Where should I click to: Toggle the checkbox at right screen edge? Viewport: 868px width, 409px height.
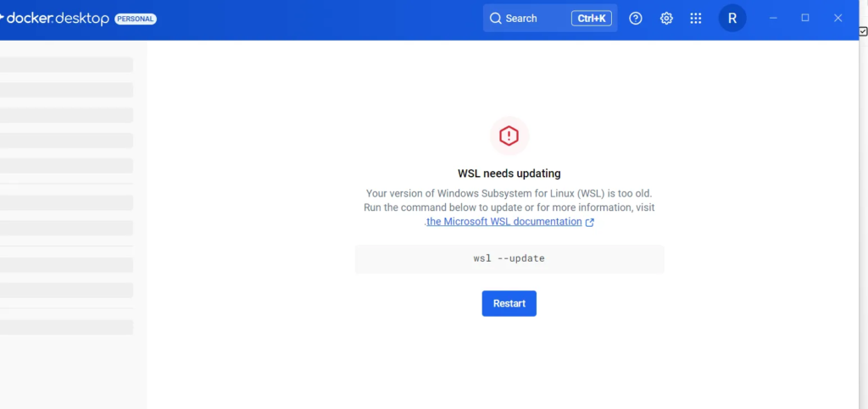click(863, 31)
